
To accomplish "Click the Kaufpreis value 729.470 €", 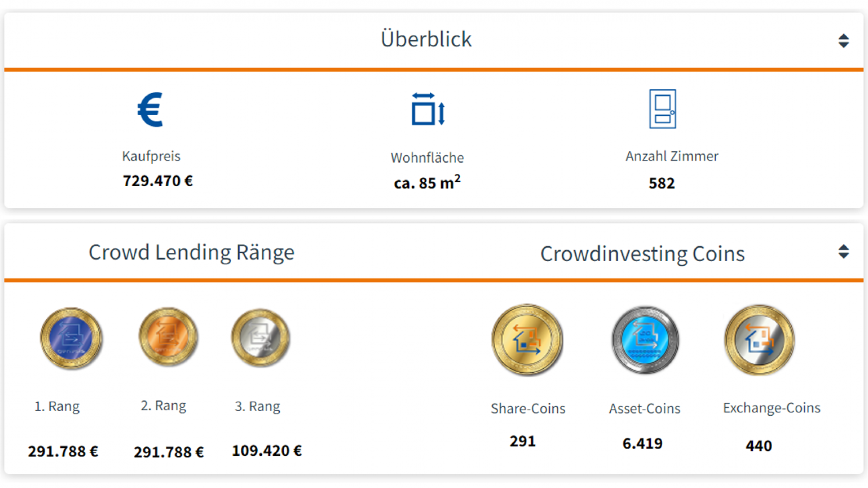I will coord(158,181).
